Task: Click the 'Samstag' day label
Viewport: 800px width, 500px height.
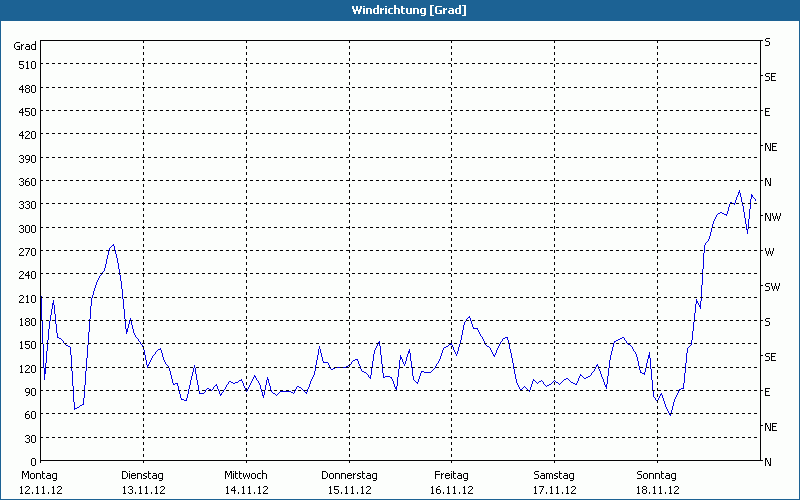Action: coord(554,476)
